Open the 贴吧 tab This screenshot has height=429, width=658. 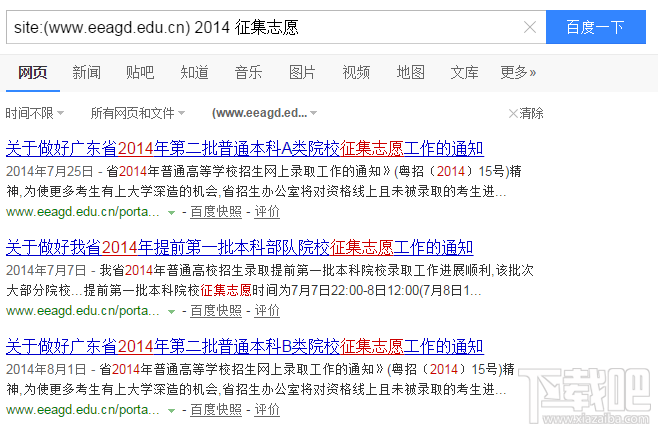click(x=140, y=72)
